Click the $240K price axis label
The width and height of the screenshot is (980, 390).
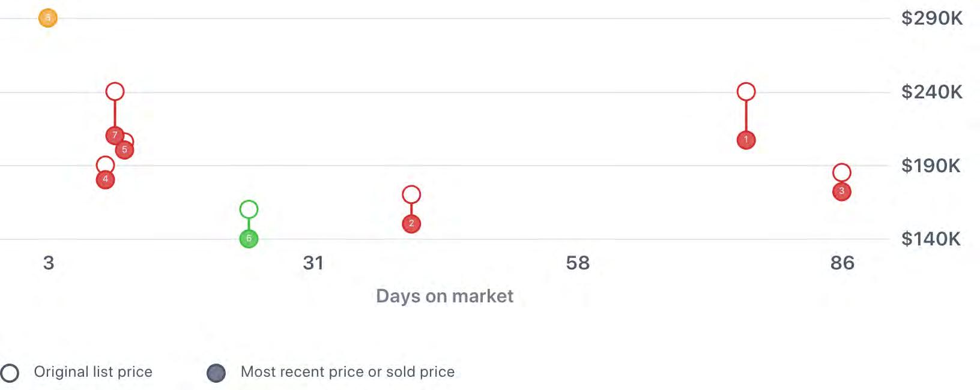pyautogui.click(x=931, y=92)
